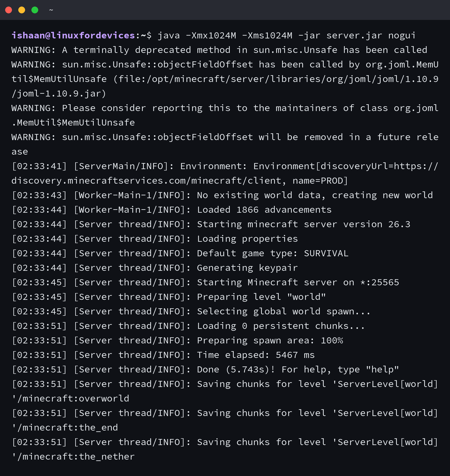Click 'Preparing level "world"' line
450x476 pixels.
[x=169, y=297]
